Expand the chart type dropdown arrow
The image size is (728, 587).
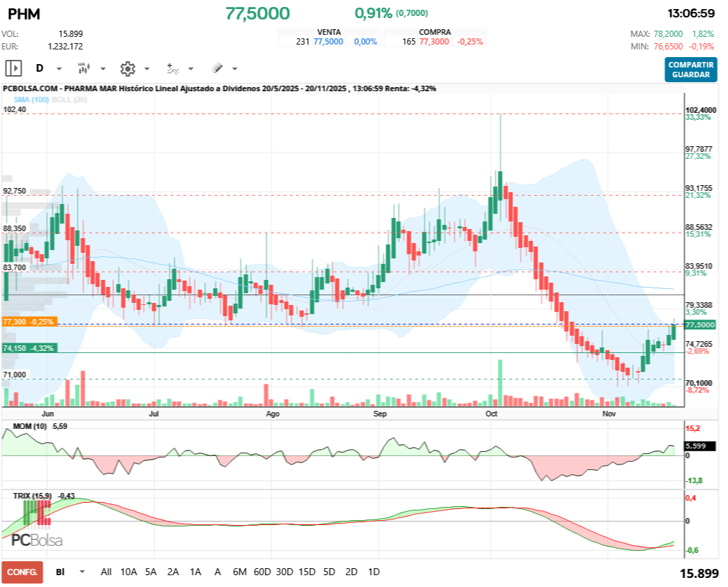[x=103, y=69]
